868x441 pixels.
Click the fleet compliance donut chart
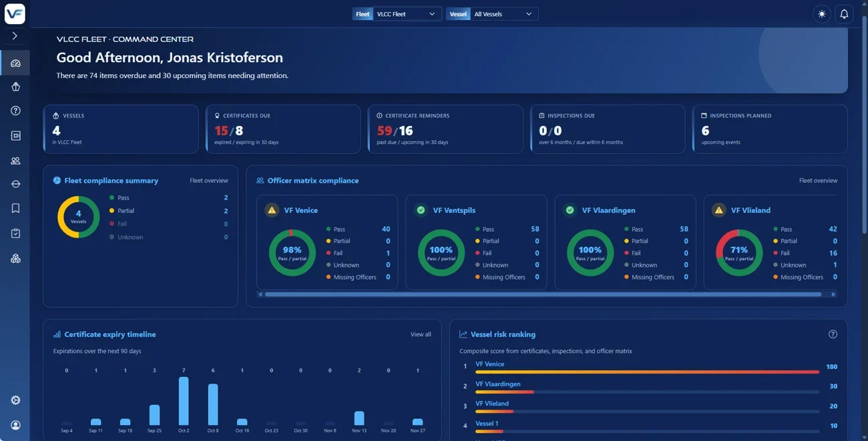[x=78, y=217]
